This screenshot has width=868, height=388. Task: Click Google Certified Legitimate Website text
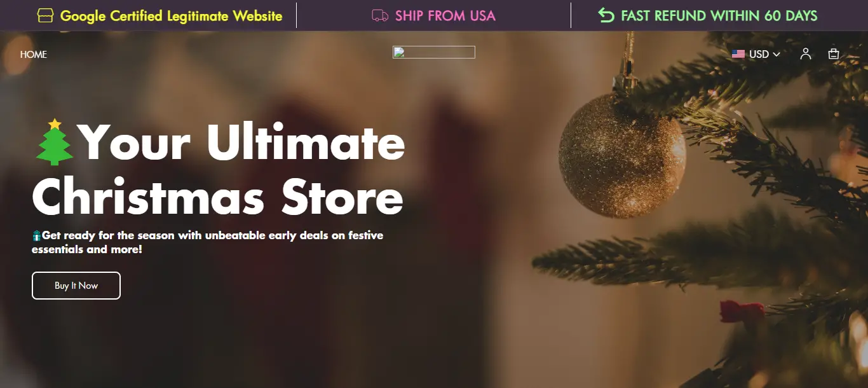[x=171, y=16]
